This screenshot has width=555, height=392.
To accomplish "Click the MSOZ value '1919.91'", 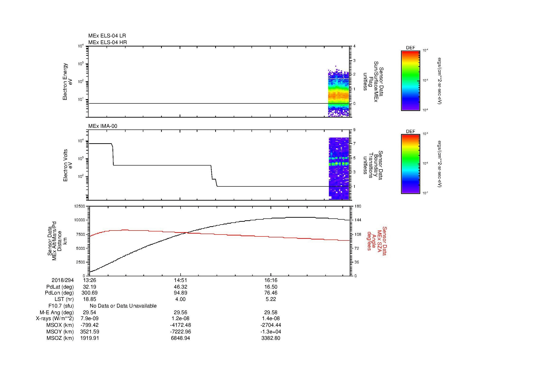I will tap(90, 338).
